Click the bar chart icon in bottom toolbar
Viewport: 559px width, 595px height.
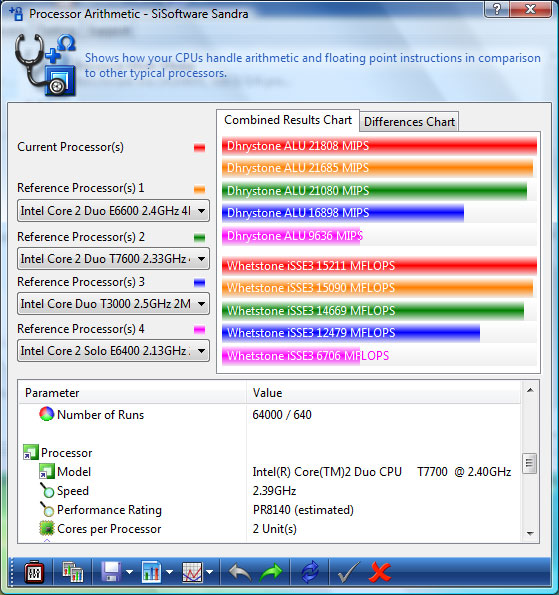point(151,572)
